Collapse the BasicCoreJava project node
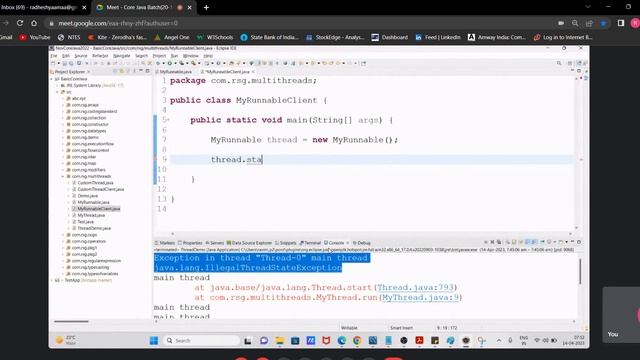This screenshot has width=640, height=360. (x=52, y=79)
